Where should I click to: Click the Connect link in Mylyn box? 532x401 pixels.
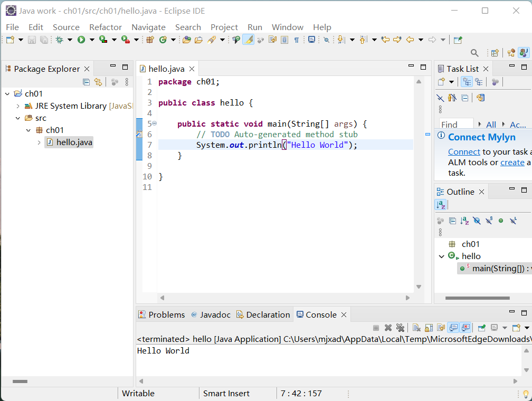tap(464, 152)
